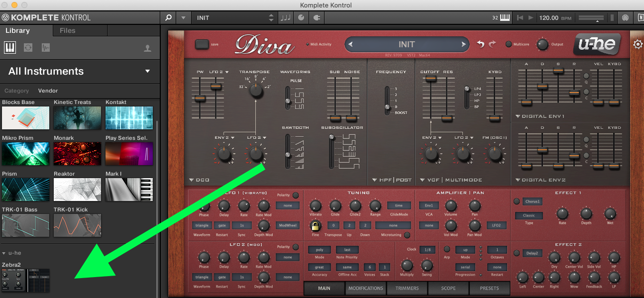Click the Komplete Kontrol logo icon

6,17
